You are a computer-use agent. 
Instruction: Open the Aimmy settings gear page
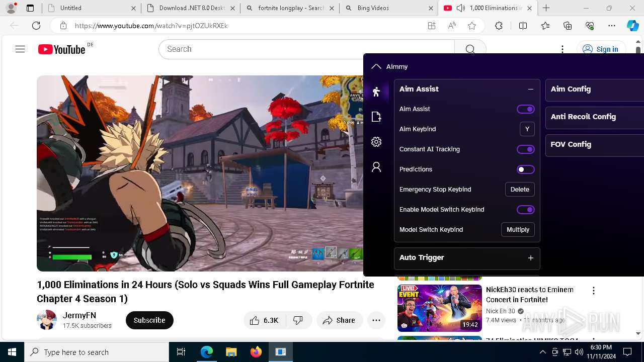point(376,142)
